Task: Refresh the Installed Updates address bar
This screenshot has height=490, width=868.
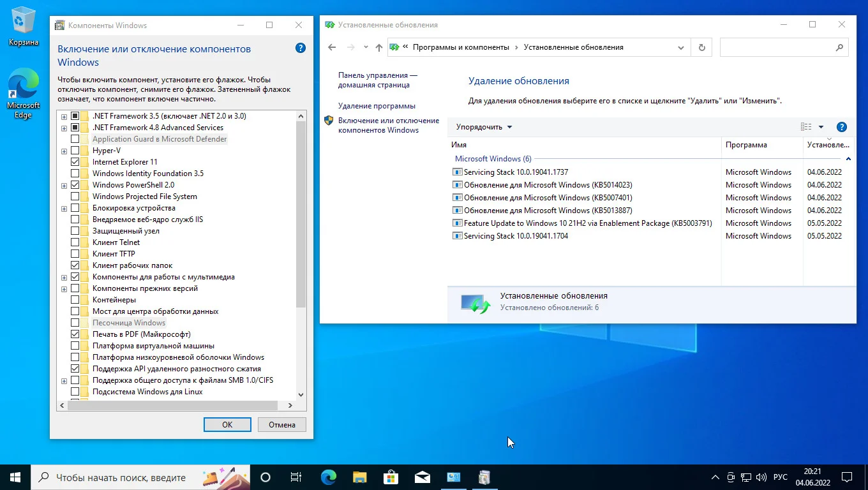Action: tap(702, 47)
